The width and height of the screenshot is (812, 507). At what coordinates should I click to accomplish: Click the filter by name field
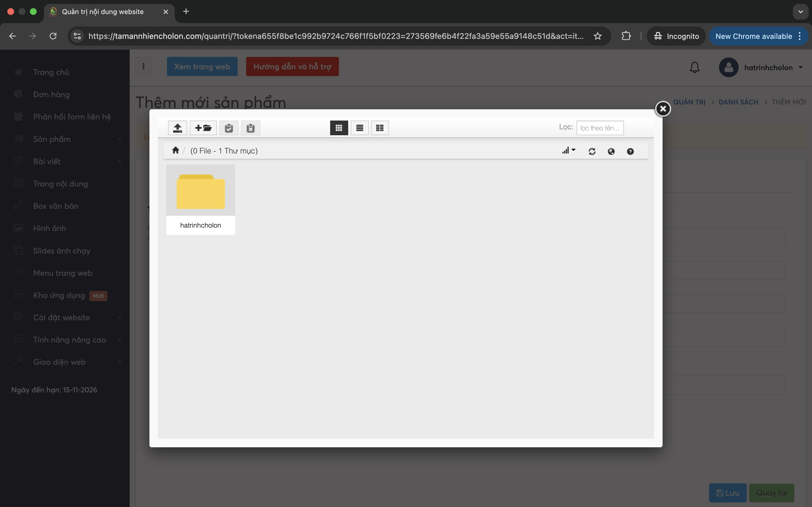pos(600,128)
